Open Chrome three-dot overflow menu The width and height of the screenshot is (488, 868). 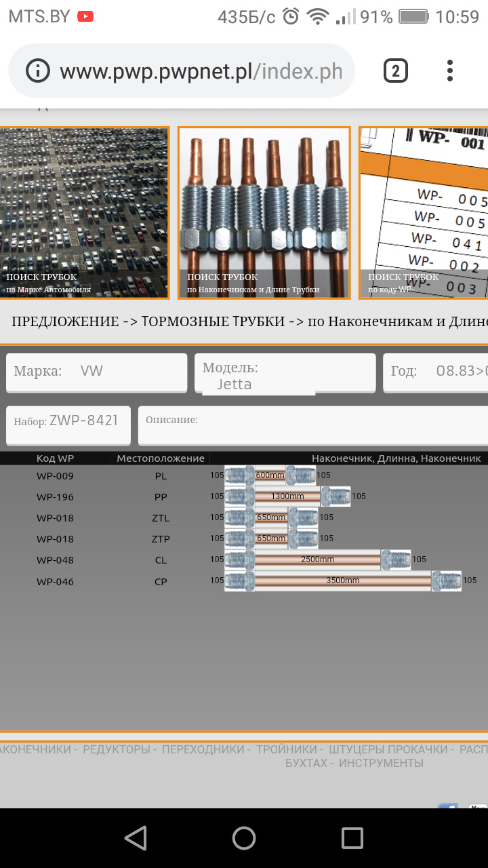(x=450, y=71)
